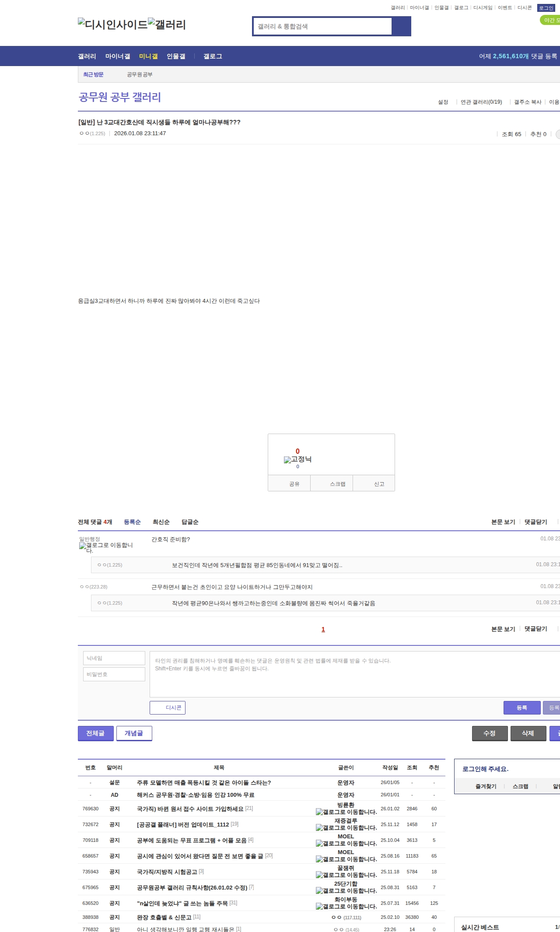The height and width of the screenshot is (932, 560).
Task: Click the 수정 button
Action: pyautogui.click(x=490, y=733)
